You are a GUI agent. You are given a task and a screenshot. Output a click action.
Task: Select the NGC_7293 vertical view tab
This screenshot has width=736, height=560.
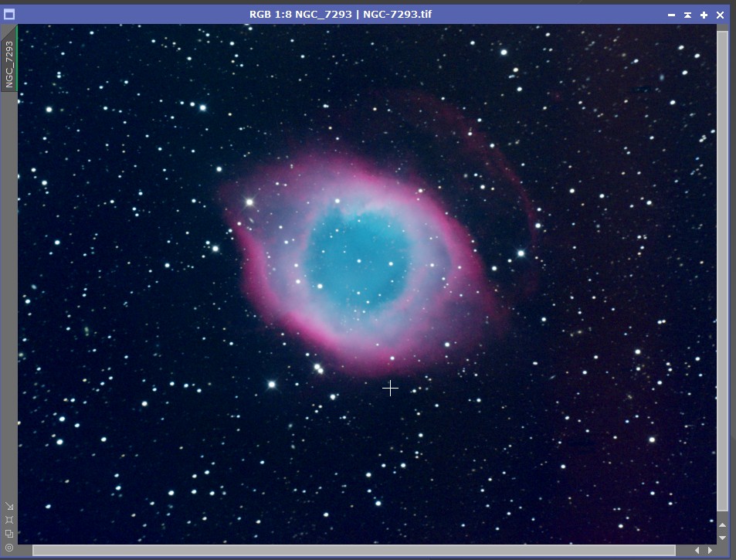tap(9, 63)
